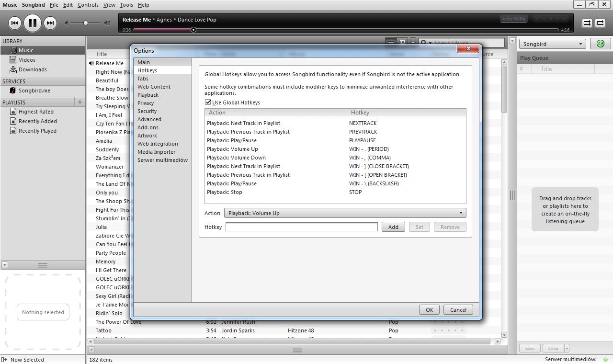This screenshot has height=364, width=613.
Task: Open the File menu
Action: pos(54,5)
